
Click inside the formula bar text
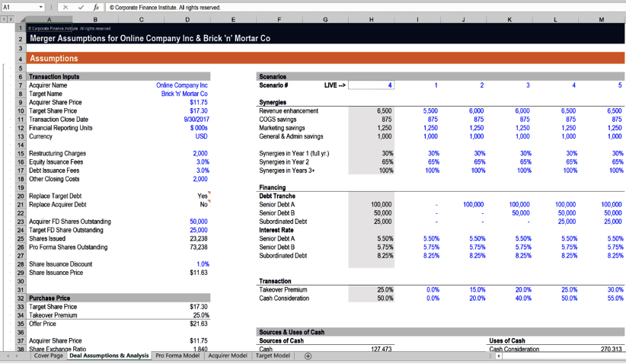coord(305,7)
